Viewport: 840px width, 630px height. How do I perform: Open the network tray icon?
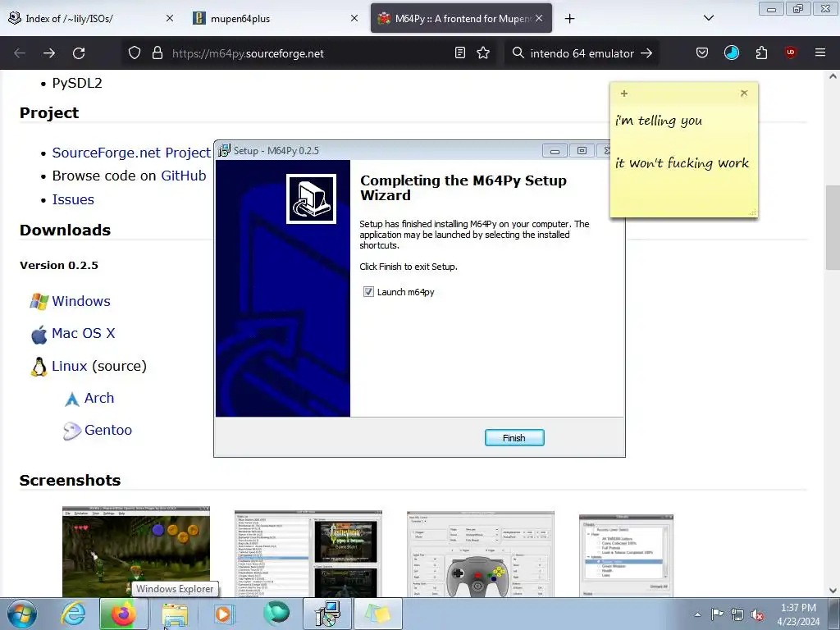(737, 614)
